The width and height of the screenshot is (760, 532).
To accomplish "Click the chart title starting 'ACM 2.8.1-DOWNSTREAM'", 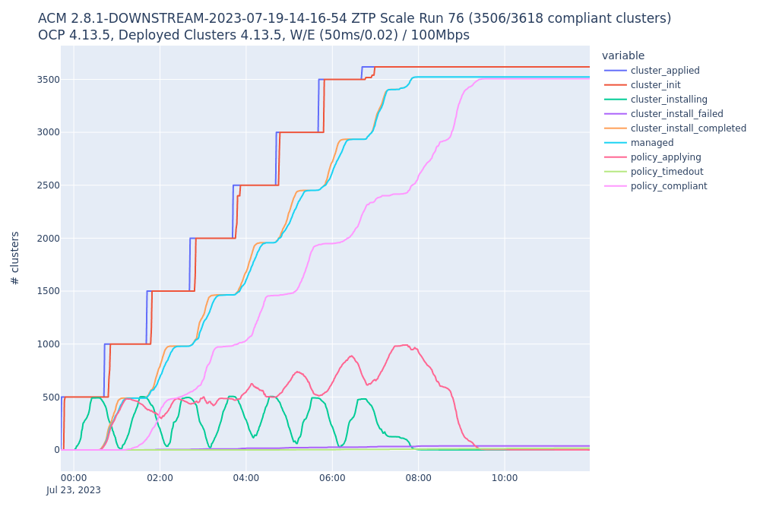I will [355, 18].
